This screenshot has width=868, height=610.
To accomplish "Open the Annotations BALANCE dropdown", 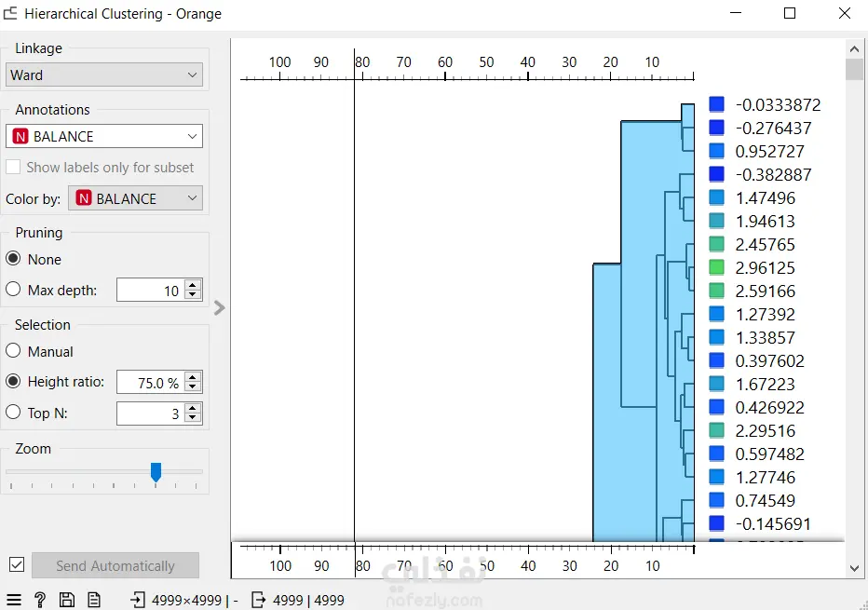I will 104,136.
